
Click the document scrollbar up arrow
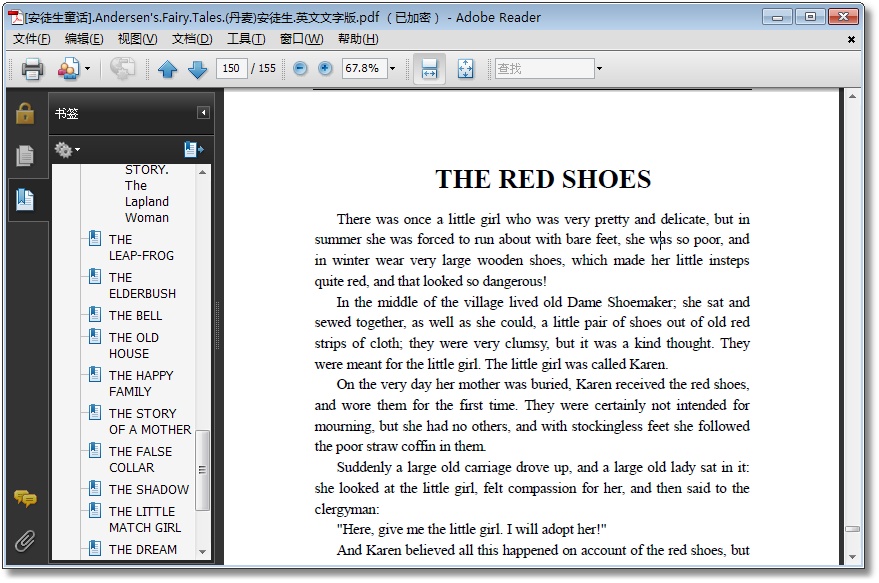tap(852, 96)
